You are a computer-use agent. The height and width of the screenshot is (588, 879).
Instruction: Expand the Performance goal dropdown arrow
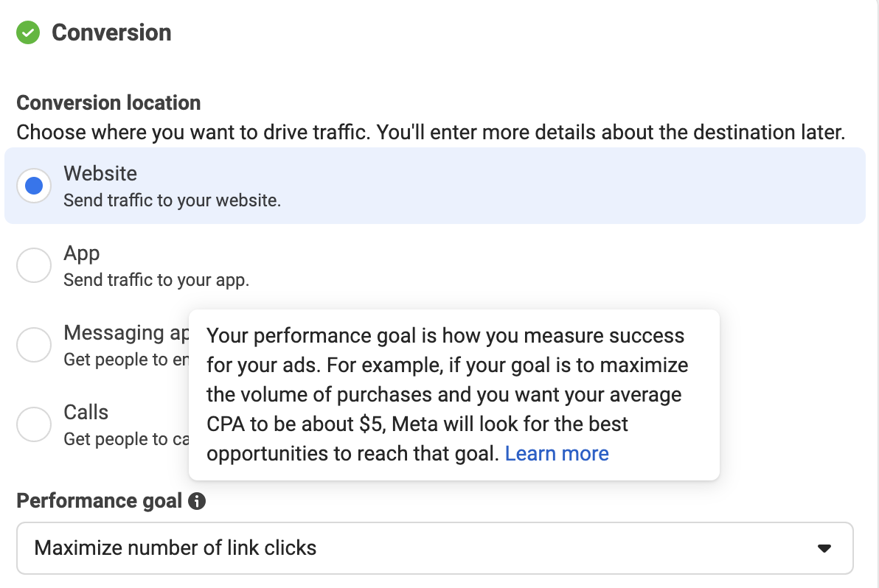(824, 548)
